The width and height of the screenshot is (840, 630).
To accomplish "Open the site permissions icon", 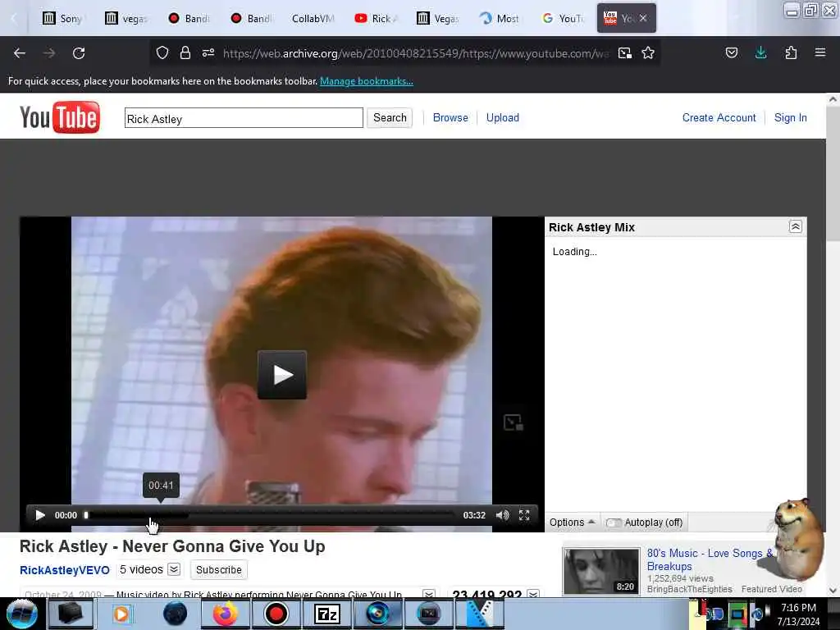I will [x=208, y=52].
